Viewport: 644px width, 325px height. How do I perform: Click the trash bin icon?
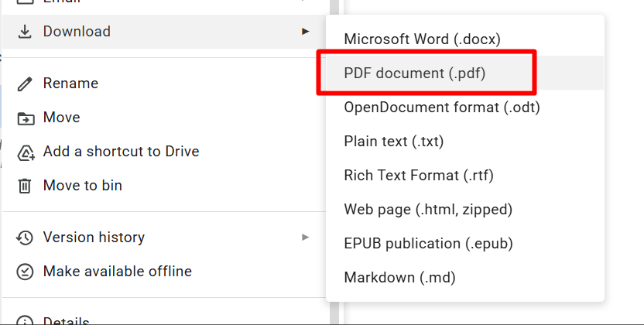click(x=25, y=186)
